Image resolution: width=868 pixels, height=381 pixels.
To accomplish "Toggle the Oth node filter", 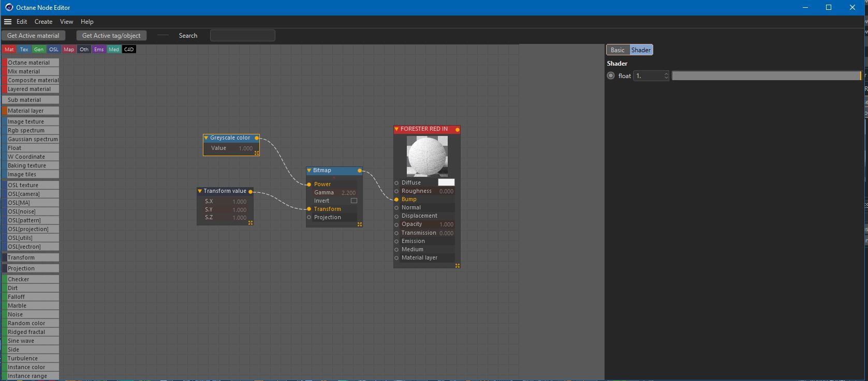I will (84, 50).
